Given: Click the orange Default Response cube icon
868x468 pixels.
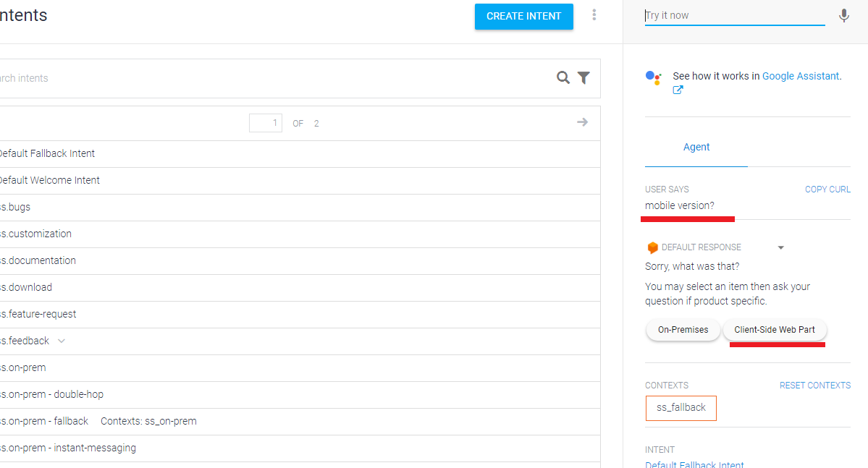Looking at the screenshot, I should (x=652, y=247).
